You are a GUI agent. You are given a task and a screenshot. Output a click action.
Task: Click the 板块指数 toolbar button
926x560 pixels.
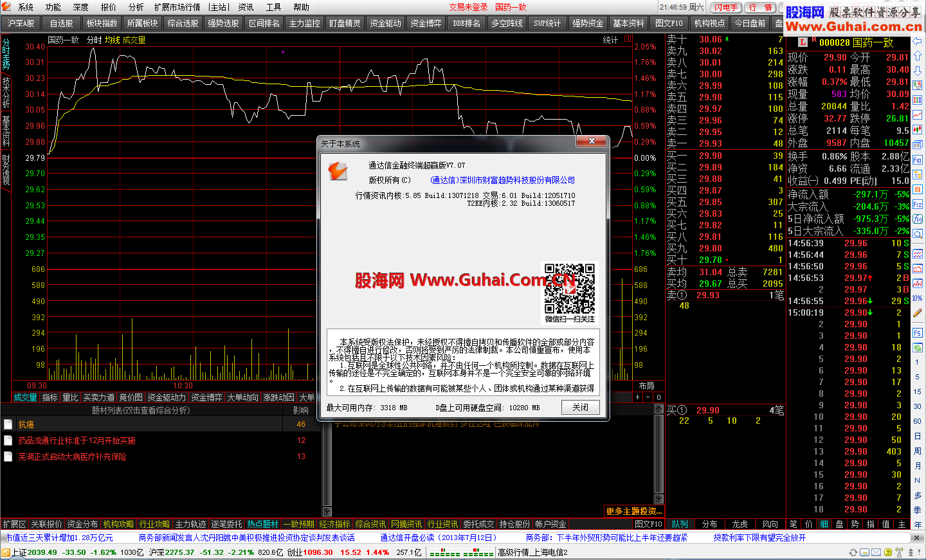[x=102, y=23]
